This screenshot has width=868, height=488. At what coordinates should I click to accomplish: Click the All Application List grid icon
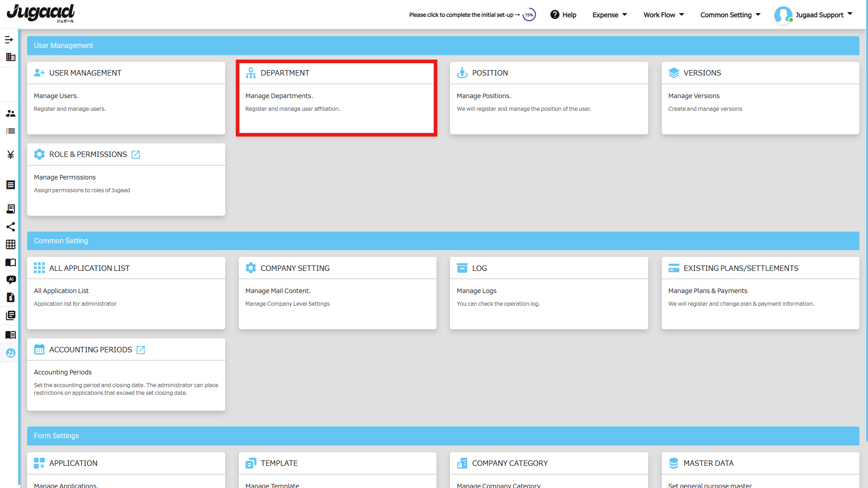(39, 268)
